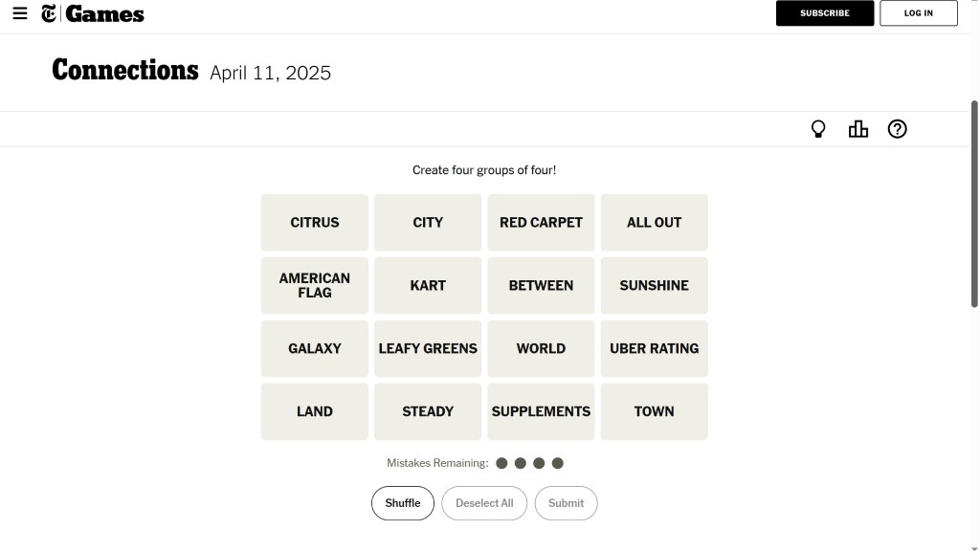Select the CITRUS tile
This screenshot has width=980, height=551.
tap(314, 222)
